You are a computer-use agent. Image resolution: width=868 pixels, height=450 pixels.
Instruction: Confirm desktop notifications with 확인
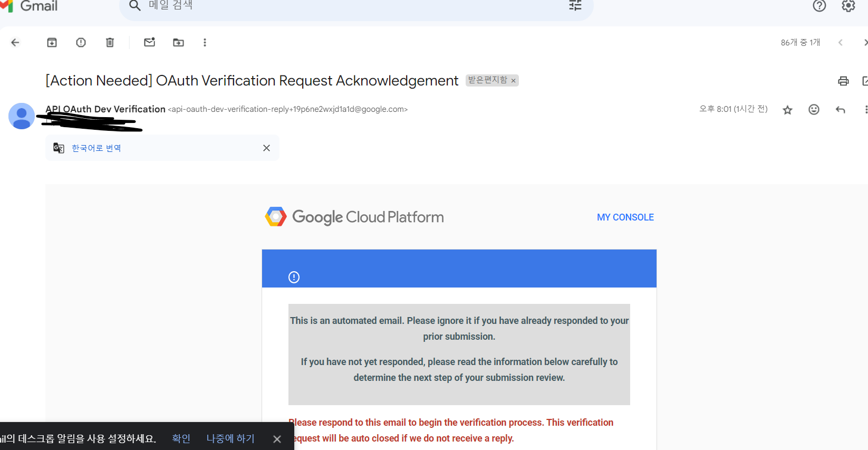coord(181,438)
